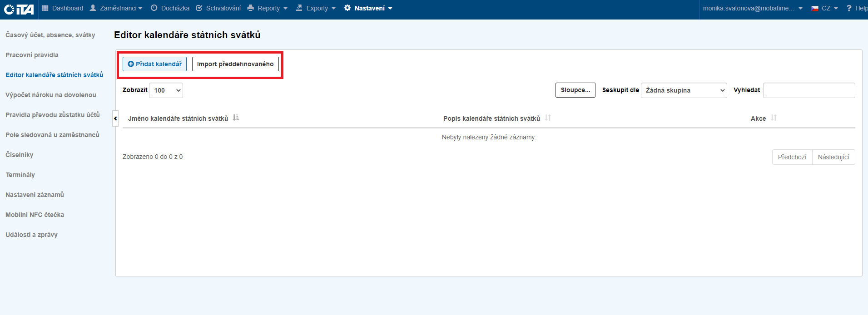Sort by Jméno kalendáře sort icon
Image resolution: width=868 pixels, height=315 pixels.
[x=236, y=118]
